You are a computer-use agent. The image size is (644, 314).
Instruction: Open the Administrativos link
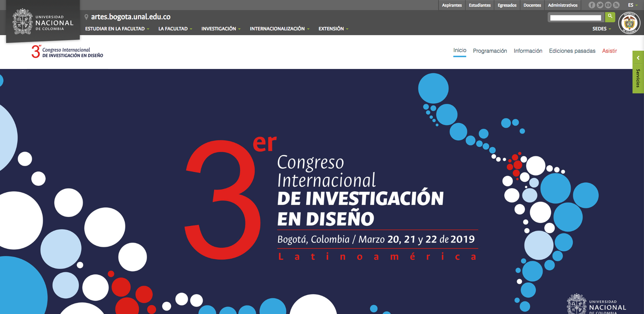click(563, 5)
